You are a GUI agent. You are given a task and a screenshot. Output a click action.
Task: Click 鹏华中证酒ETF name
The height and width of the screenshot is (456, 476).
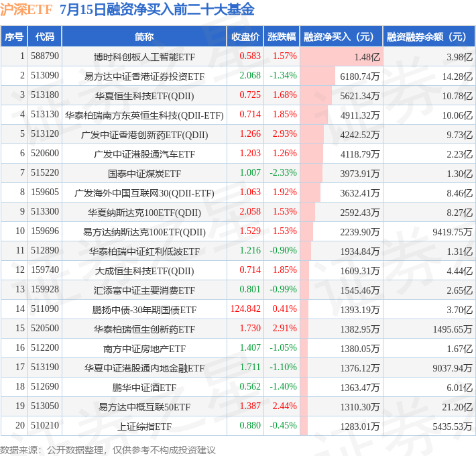[x=144, y=387]
